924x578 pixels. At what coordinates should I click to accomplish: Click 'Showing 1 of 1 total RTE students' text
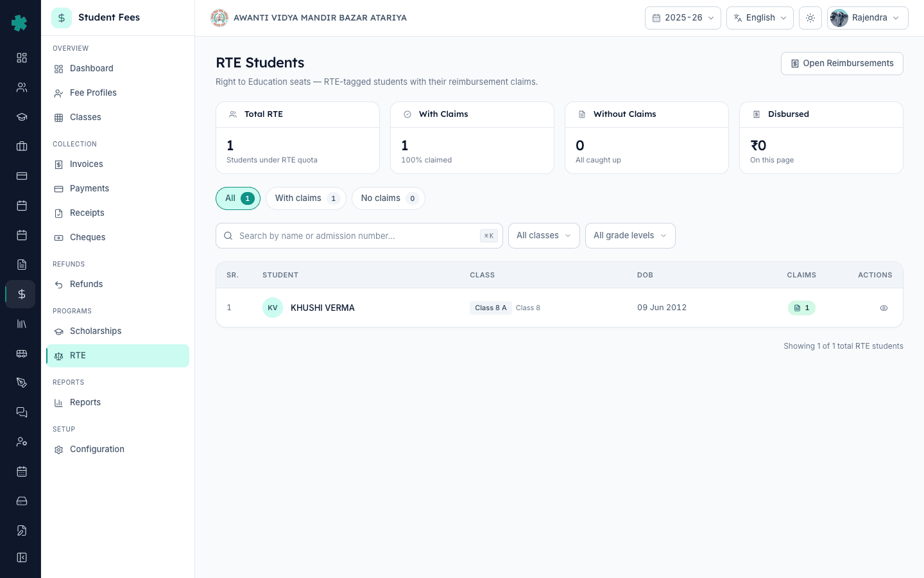[843, 346]
